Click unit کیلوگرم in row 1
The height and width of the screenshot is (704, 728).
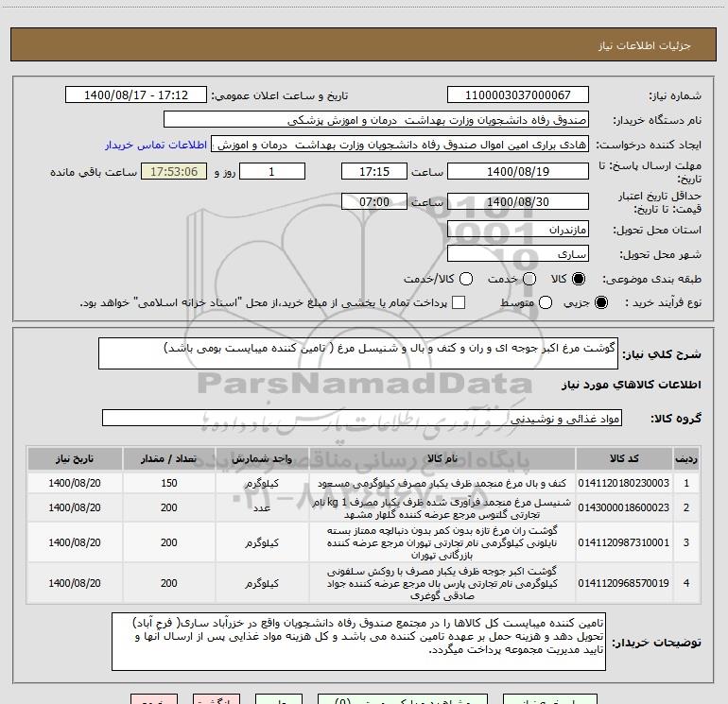(262, 483)
